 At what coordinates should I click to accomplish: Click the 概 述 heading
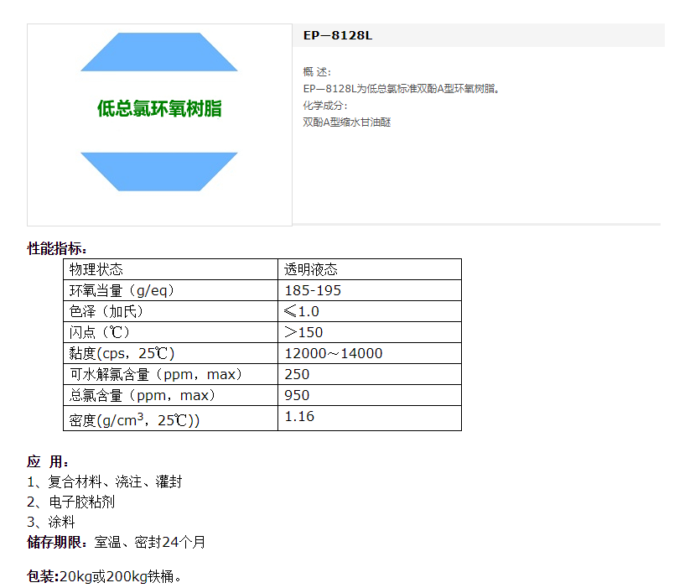click(317, 71)
